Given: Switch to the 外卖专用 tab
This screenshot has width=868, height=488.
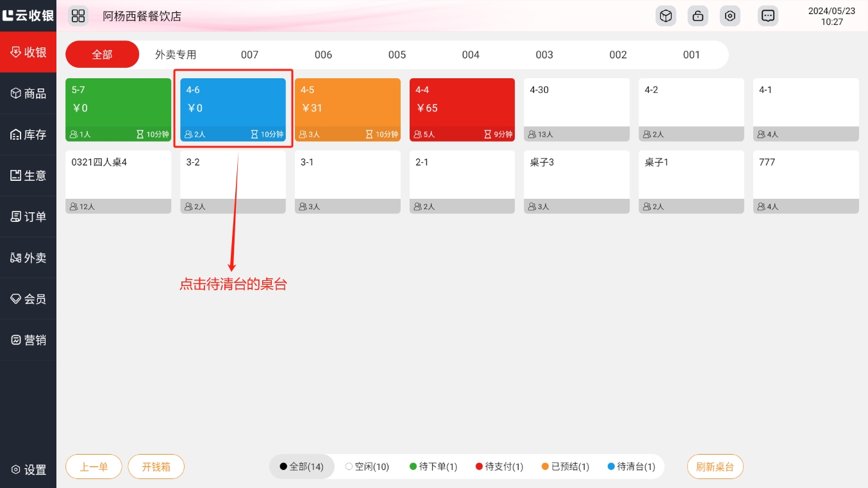Looking at the screenshot, I should [x=176, y=55].
